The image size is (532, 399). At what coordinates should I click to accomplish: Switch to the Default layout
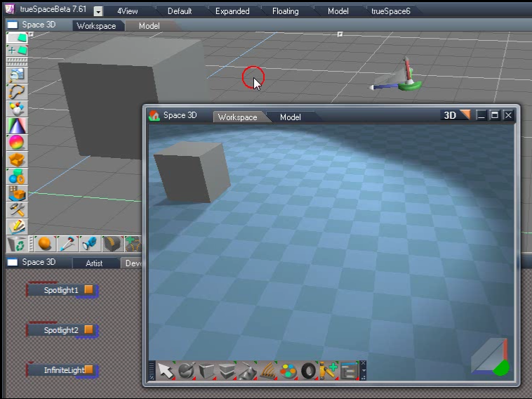pos(180,11)
